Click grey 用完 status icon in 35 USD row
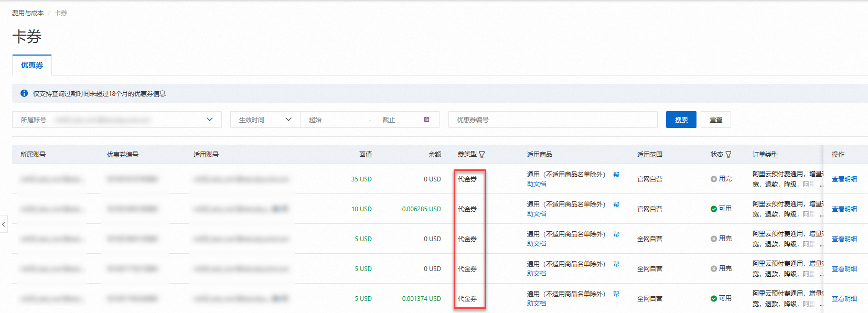Screen dimensions: 868x313 (x=714, y=179)
